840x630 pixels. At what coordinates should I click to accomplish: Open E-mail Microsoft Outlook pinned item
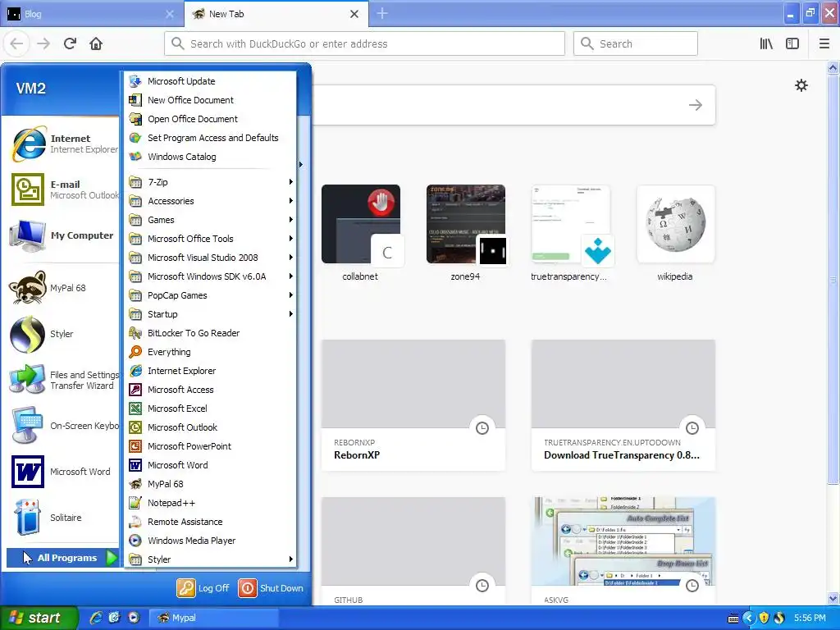click(x=63, y=189)
